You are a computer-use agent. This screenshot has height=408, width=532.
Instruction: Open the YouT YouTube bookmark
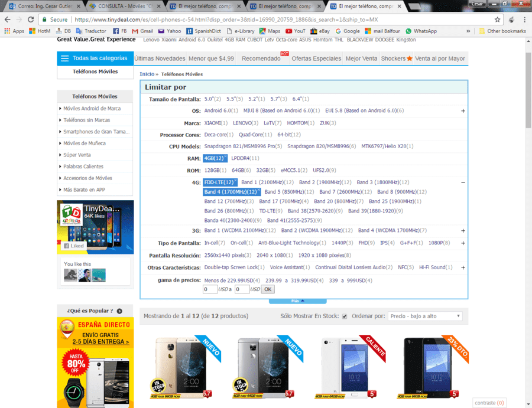(295, 31)
